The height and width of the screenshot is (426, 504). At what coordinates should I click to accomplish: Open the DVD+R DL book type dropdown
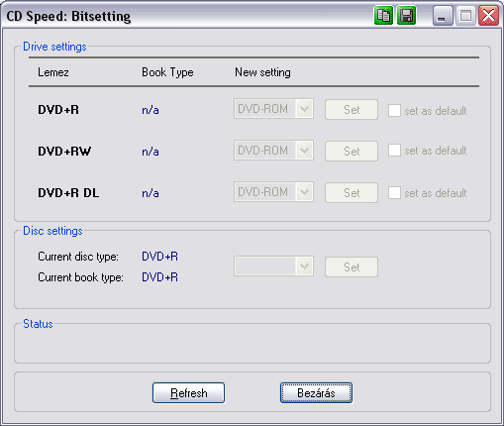coord(273,192)
